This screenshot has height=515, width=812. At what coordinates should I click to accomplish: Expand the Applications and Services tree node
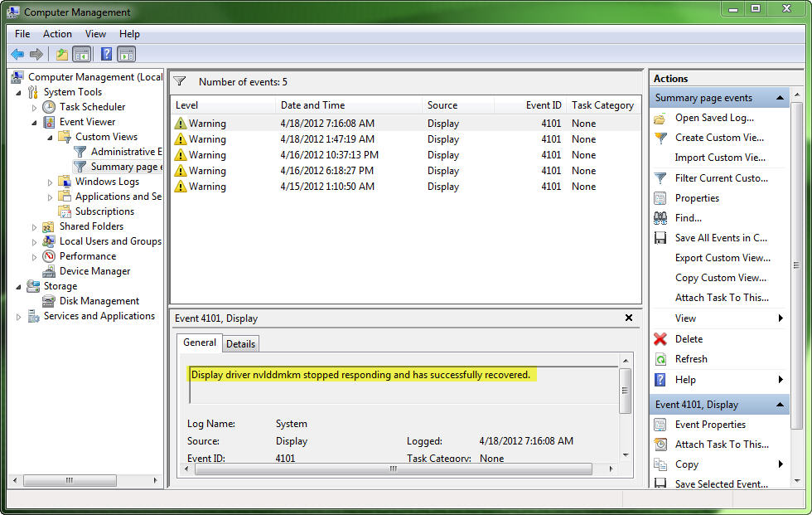point(51,197)
